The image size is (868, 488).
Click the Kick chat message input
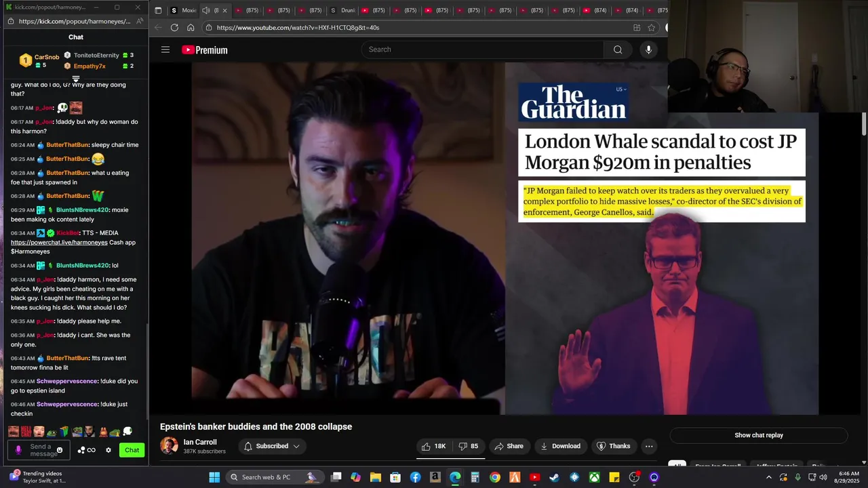tap(40, 450)
